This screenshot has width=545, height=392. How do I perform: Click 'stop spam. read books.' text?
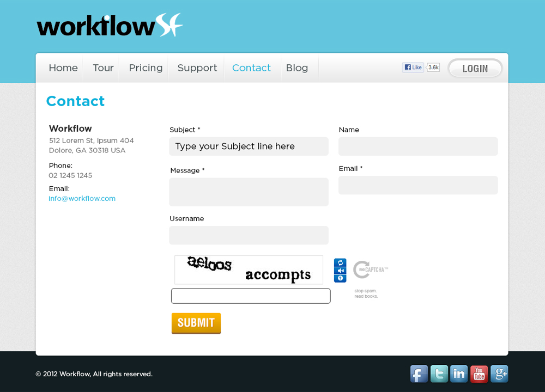click(366, 293)
